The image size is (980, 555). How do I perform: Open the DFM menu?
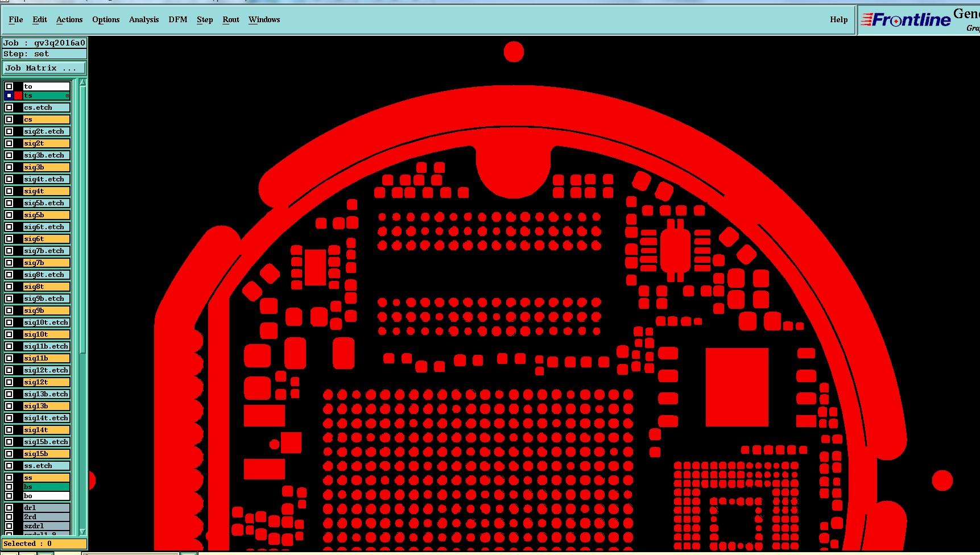click(178, 19)
